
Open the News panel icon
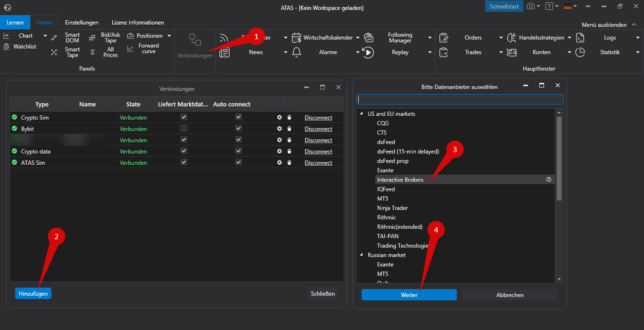pos(224,52)
